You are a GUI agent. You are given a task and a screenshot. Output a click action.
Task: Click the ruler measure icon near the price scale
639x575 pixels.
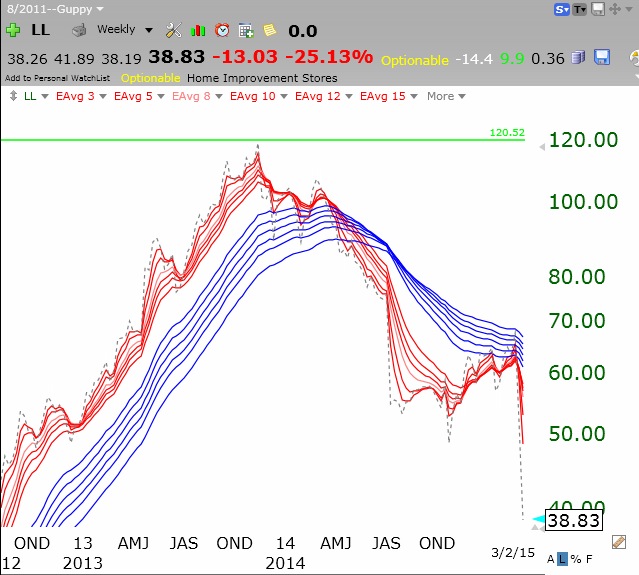pos(619,542)
